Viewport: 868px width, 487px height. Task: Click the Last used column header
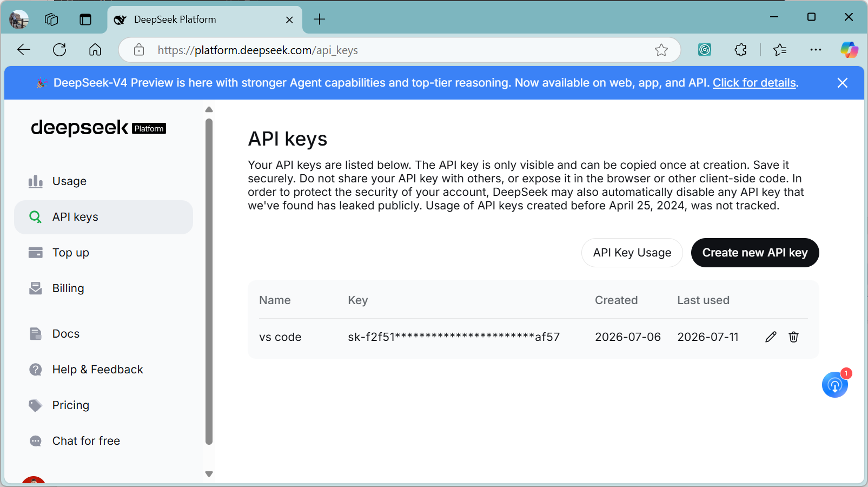coord(704,300)
